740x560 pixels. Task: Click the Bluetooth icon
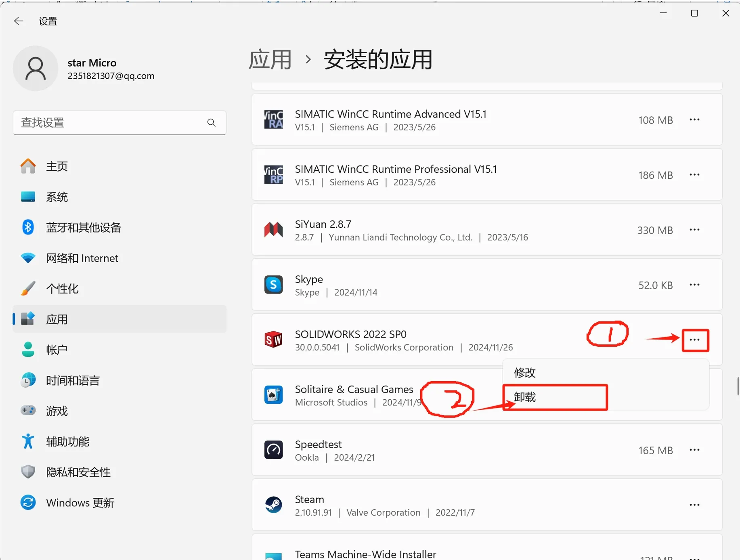28,227
